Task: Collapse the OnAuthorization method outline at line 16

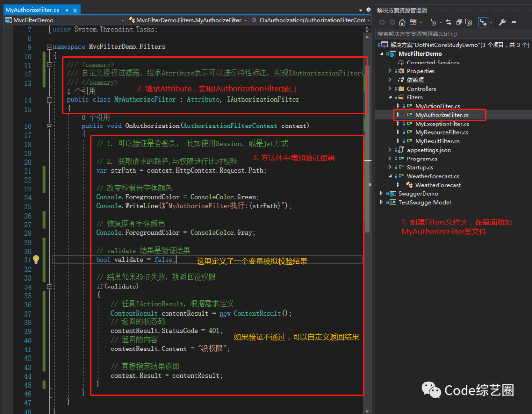Action: [x=50, y=126]
